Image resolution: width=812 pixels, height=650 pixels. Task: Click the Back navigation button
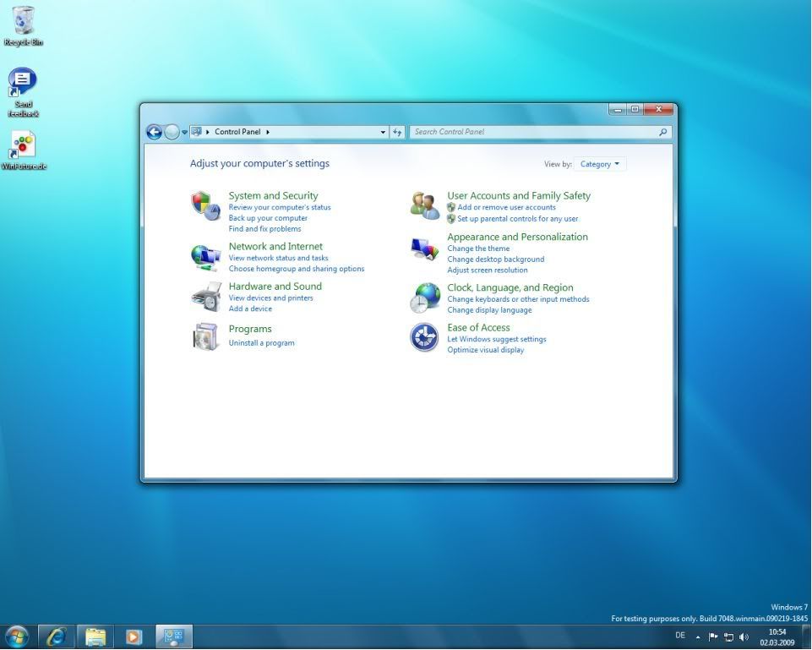tap(154, 132)
